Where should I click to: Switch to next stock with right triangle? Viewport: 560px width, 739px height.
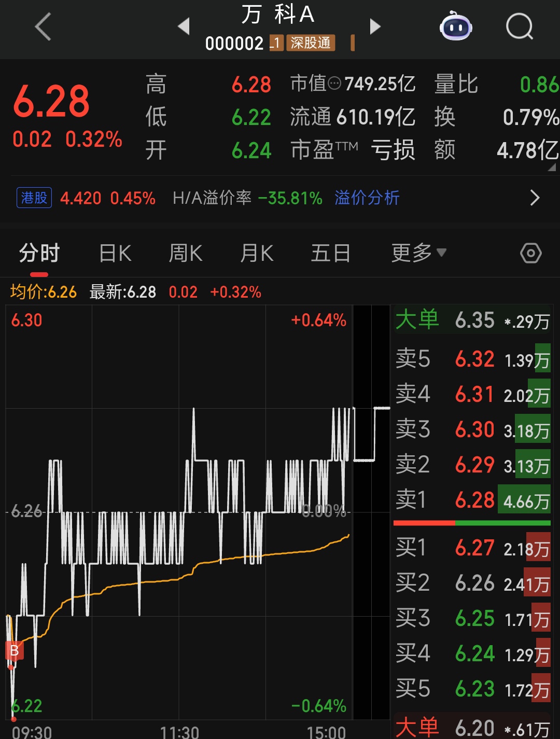pos(375,26)
